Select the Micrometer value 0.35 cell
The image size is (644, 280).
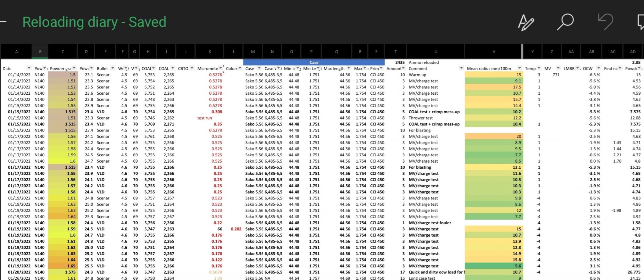coord(210,124)
